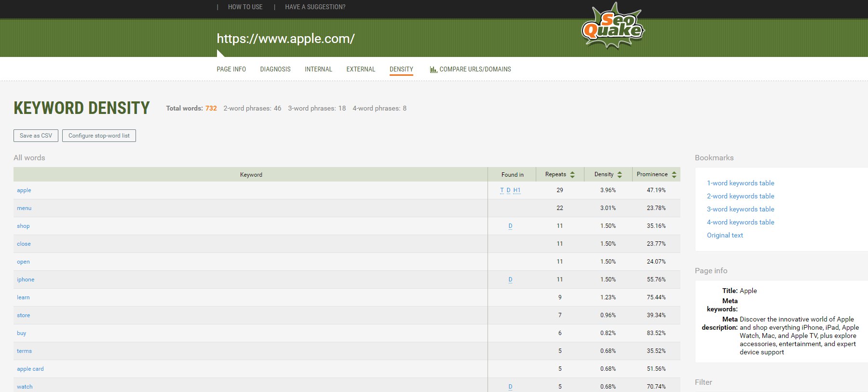Image resolution: width=868 pixels, height=392 pixels.
Task: Click the density value 3.01% in menu row
Action: [608, 208]
